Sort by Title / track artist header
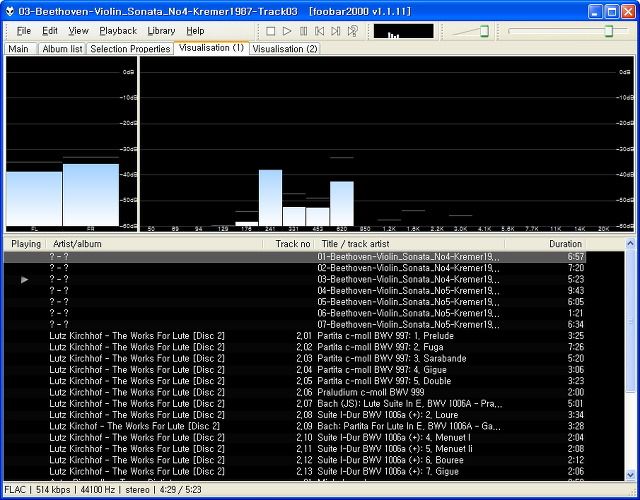640x500 pixels. pyautogui.click(x=410, y=244)
